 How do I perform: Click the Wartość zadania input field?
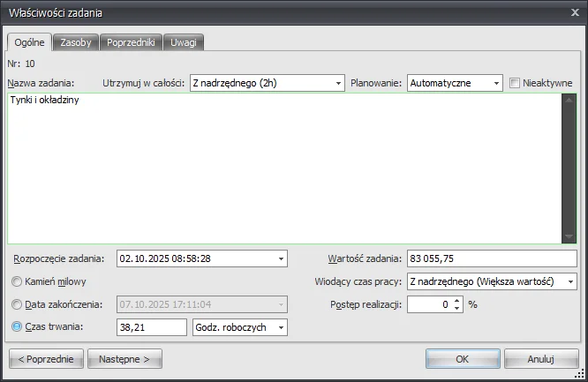point(491,258)
